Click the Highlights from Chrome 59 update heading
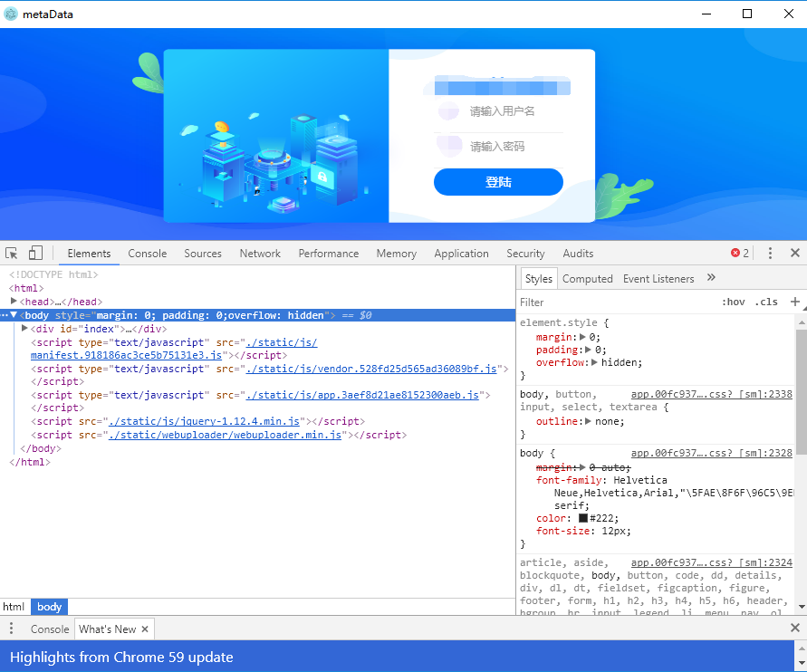The height and width of the screenshot is (672, 807). [x=121, y=658]
